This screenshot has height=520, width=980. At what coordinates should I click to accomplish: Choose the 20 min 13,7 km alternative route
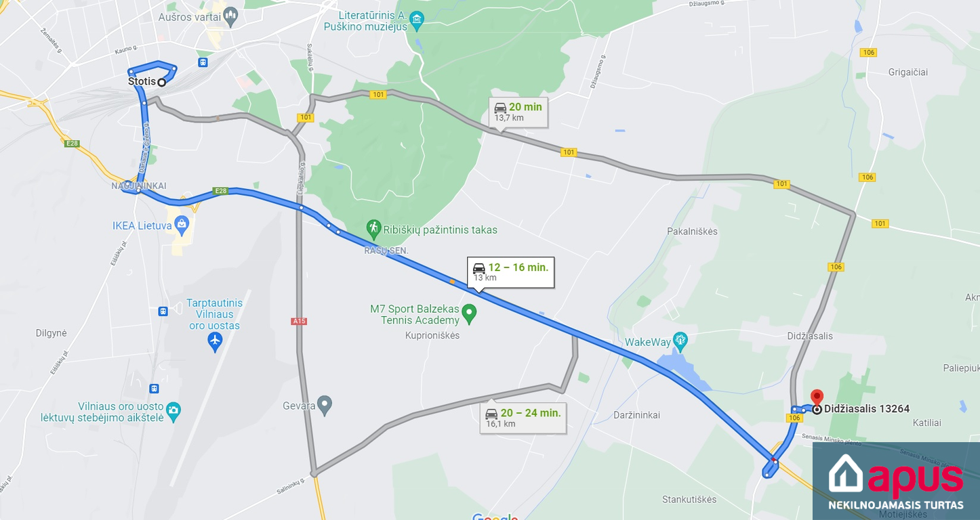518,112
